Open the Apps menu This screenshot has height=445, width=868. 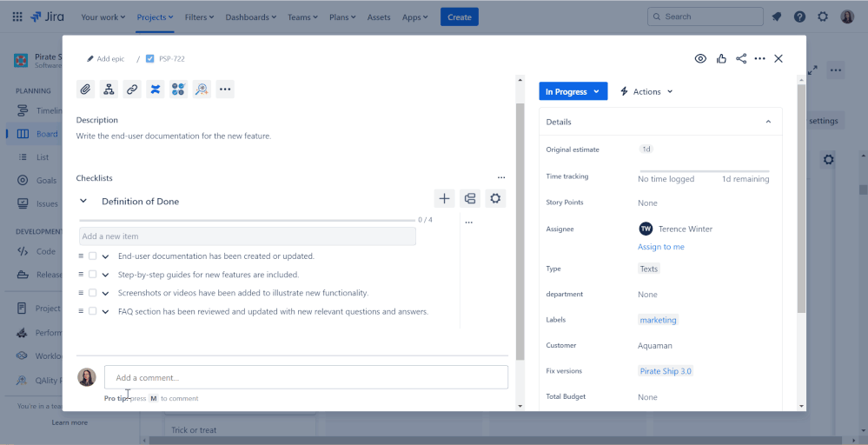pos(414,17)
